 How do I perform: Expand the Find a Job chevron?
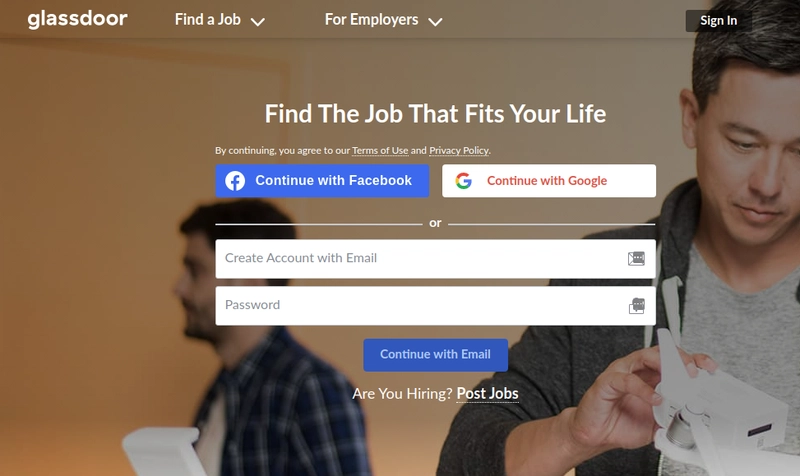(x=258, y=21)
